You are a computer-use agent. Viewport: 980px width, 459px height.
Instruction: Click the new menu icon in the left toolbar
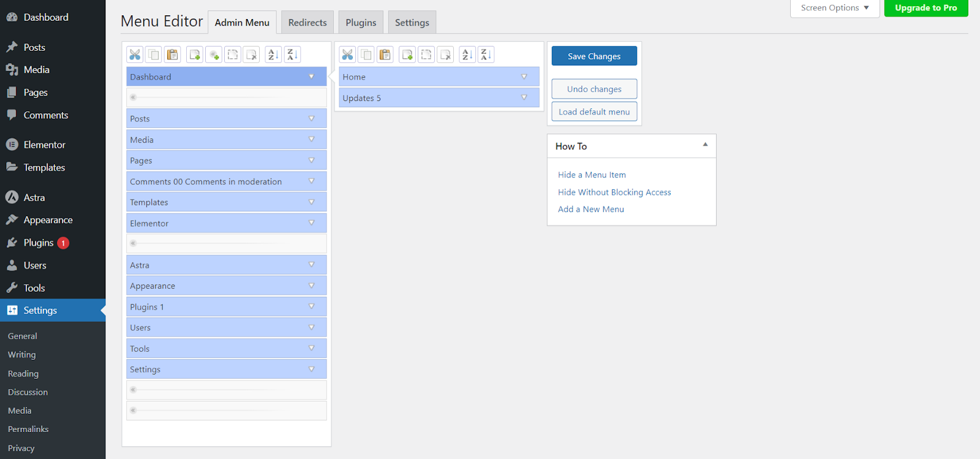[195, 55]
